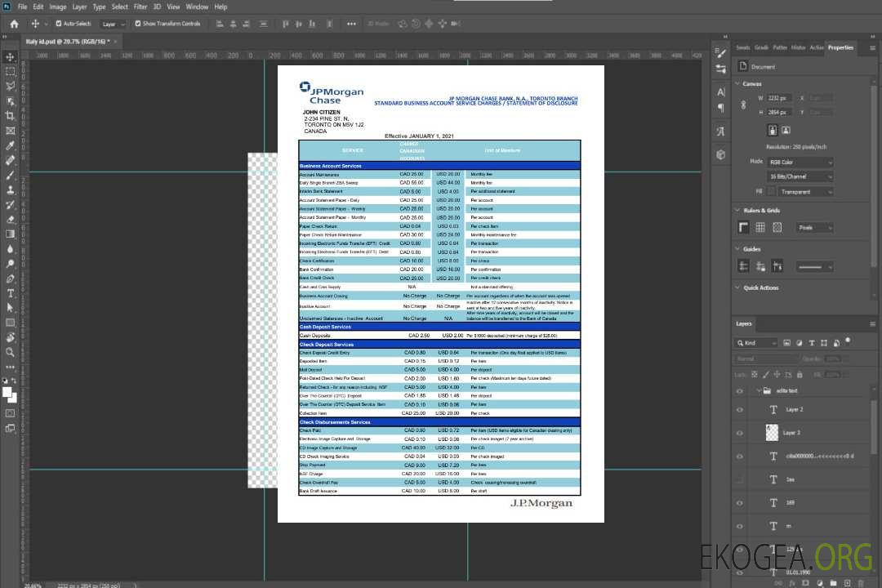
Task: Click the canvas width W field
Action: coord(779,98)
